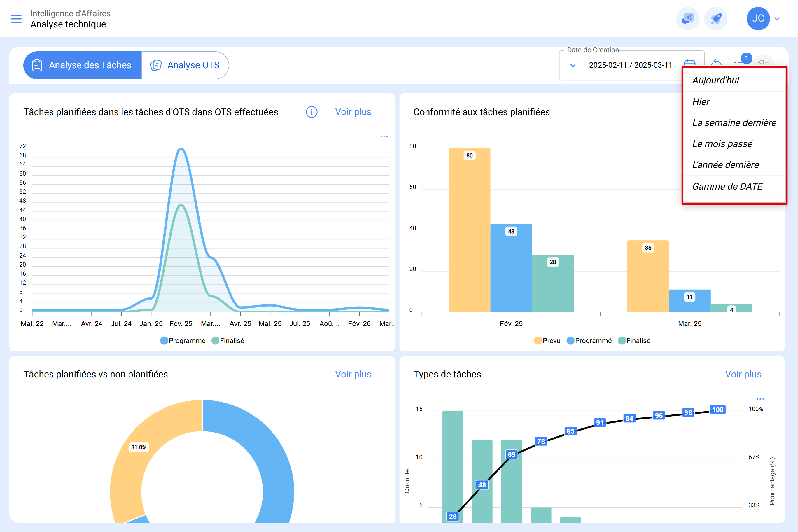Viewport: 798px width, 532px height.
Task: Select Gamme de DATE option
Action: pos(734,187)
